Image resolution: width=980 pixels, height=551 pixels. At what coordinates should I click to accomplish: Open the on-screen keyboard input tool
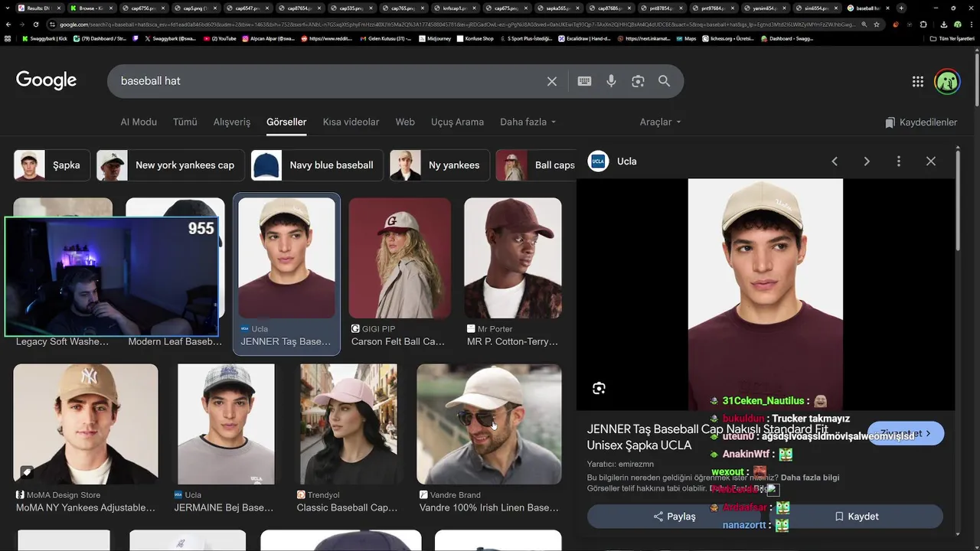584,81
